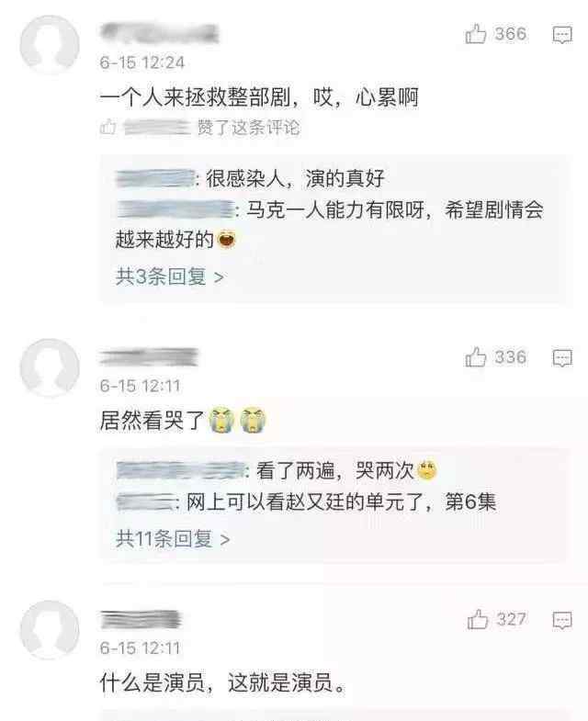
Task: Select comment 什么是演员，这就是演员
Action: tap(223, 682)
